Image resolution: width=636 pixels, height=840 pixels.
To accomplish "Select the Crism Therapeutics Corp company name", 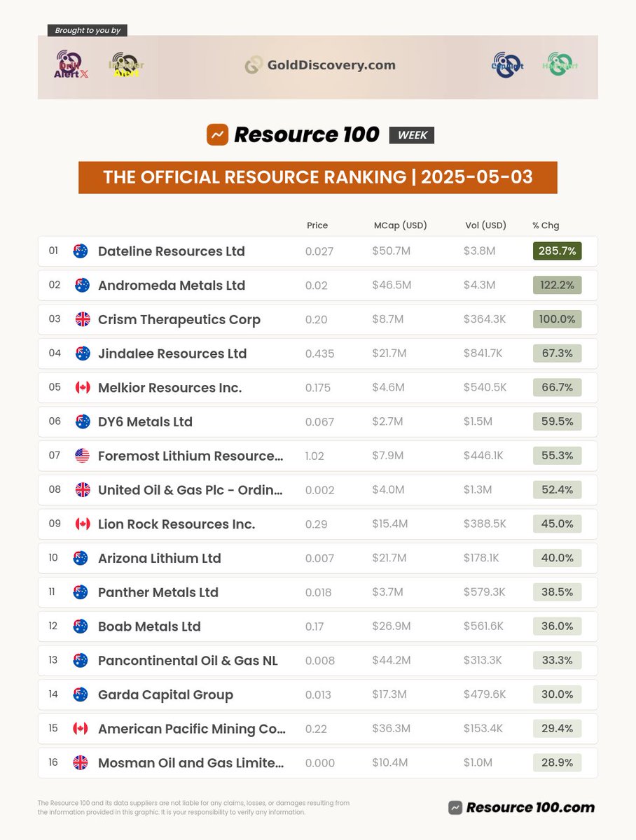I will click(179, 320).
